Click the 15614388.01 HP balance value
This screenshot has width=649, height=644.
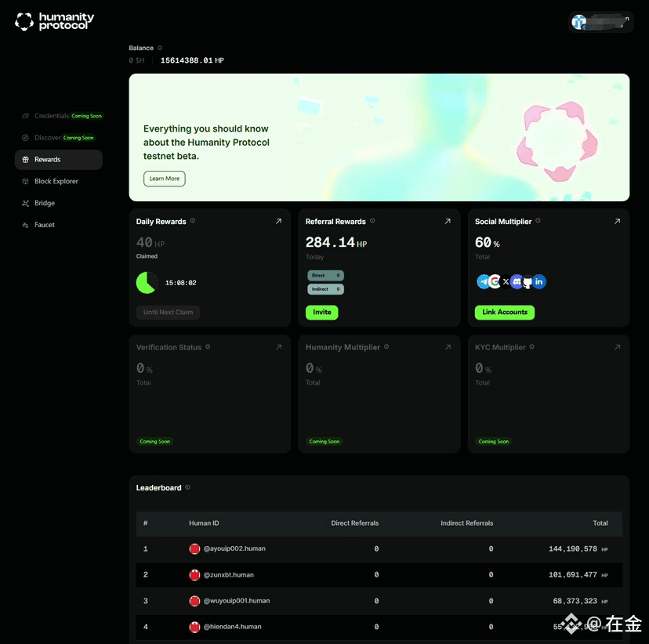tap(192, 60)
